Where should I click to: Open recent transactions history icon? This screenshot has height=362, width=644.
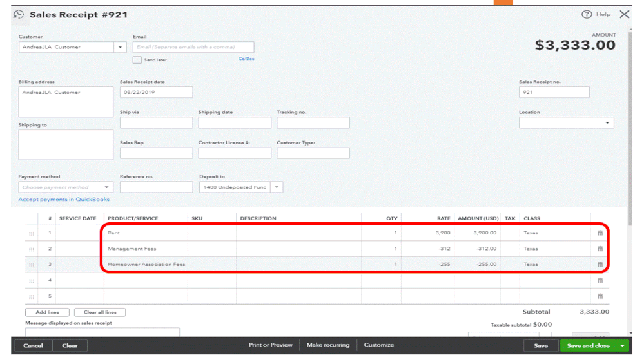click(19, 15)
